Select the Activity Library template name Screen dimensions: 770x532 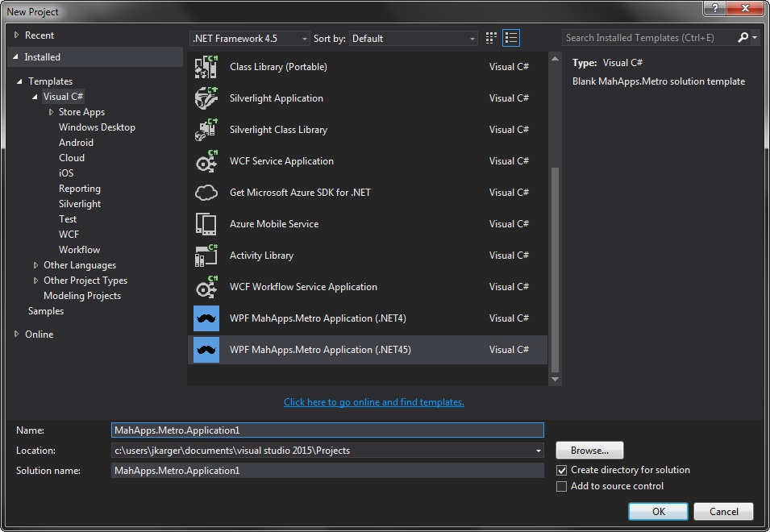pos(261,256)
